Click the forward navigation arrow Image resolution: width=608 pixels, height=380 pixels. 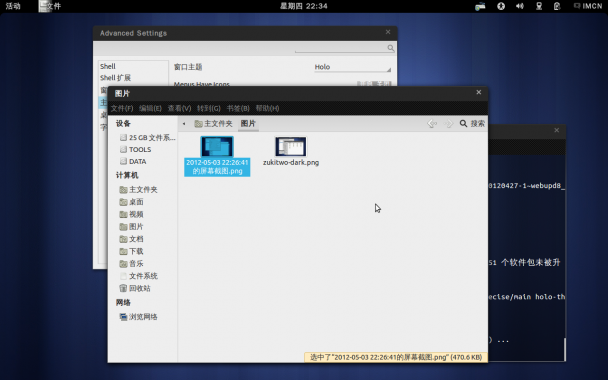point(449,124)
